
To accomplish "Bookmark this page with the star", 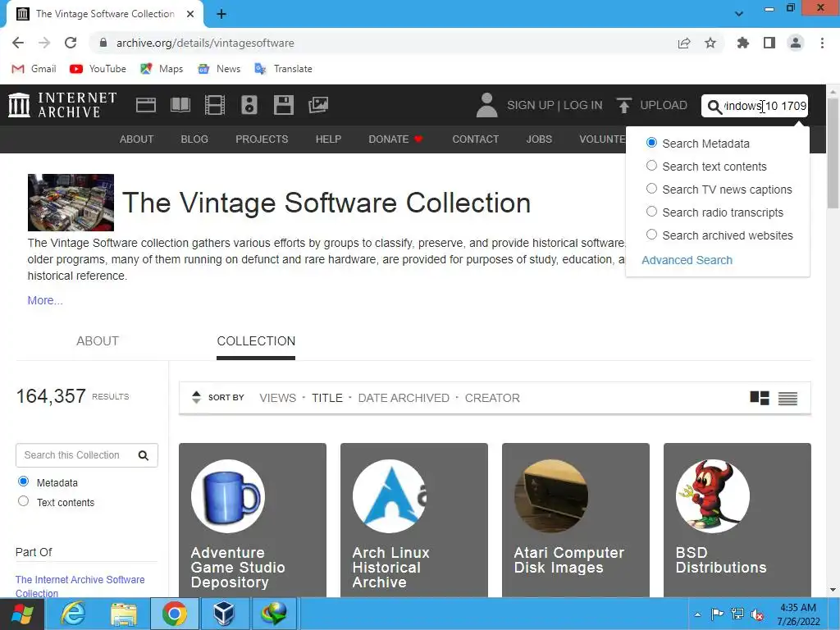I will tap(710, 43).
